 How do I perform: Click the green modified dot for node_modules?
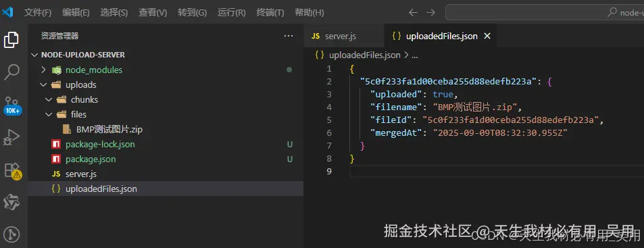click(289, 70)
